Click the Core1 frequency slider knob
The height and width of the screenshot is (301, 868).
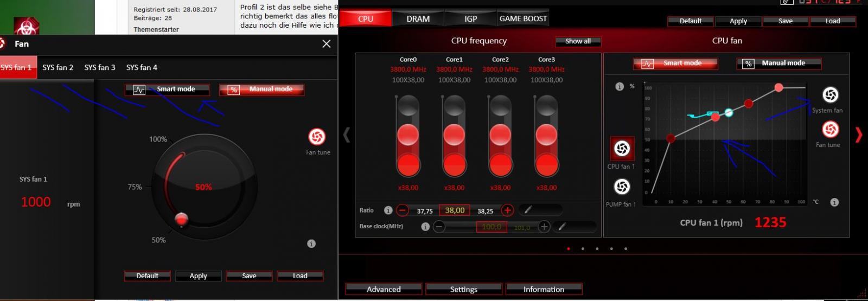coord(454,134)
